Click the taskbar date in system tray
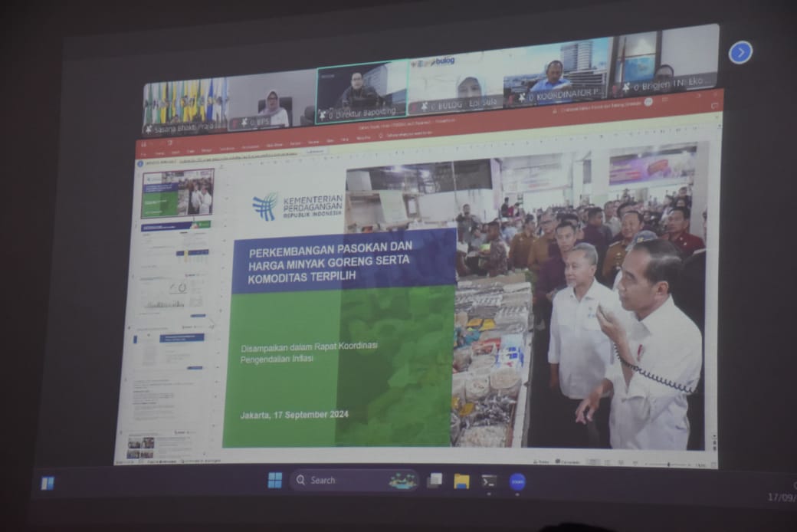 pos(782,498)
